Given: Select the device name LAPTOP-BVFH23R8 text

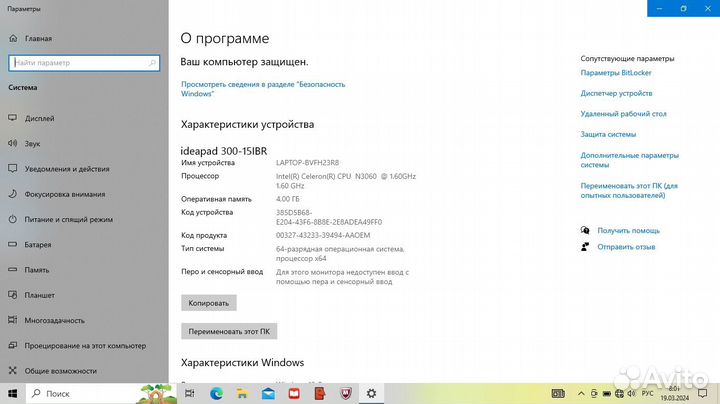Looking at the screenshot, I should (x=307, y=163).
